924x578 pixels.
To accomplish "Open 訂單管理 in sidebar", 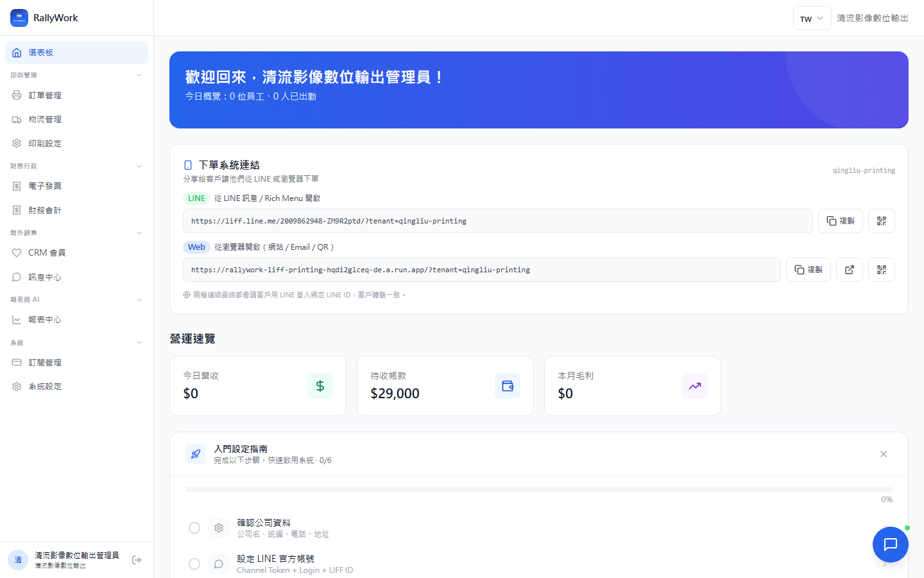I will 76,96.
